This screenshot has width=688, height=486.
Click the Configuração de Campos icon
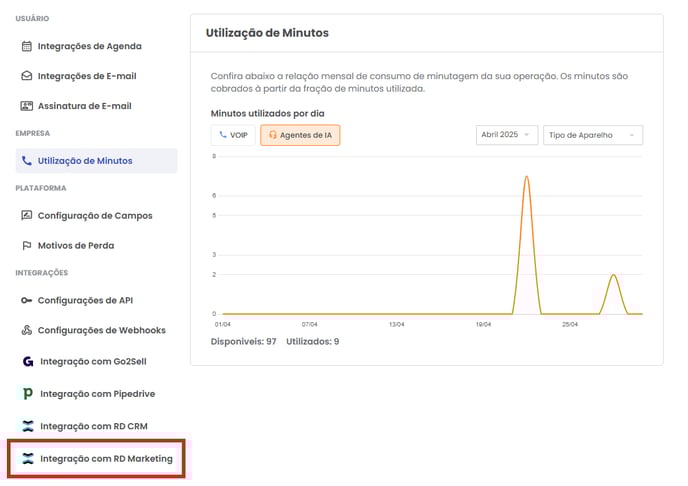pos(27,216)
